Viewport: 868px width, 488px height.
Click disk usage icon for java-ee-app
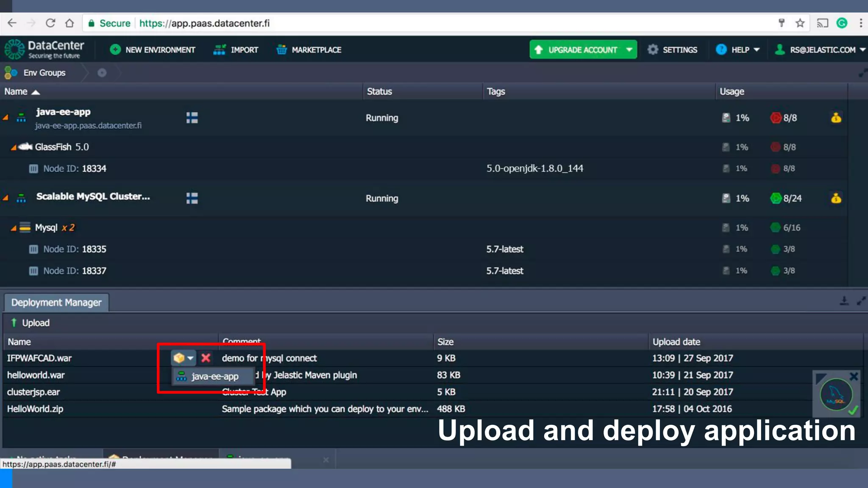(726, 118)
